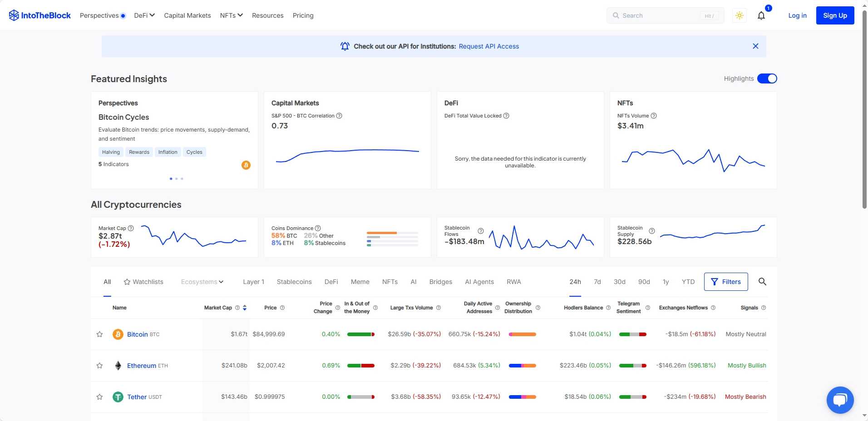Click the search magnifier icon beside Filters
The width and height of the screenshot is (868, 421).
coord(762,282)
